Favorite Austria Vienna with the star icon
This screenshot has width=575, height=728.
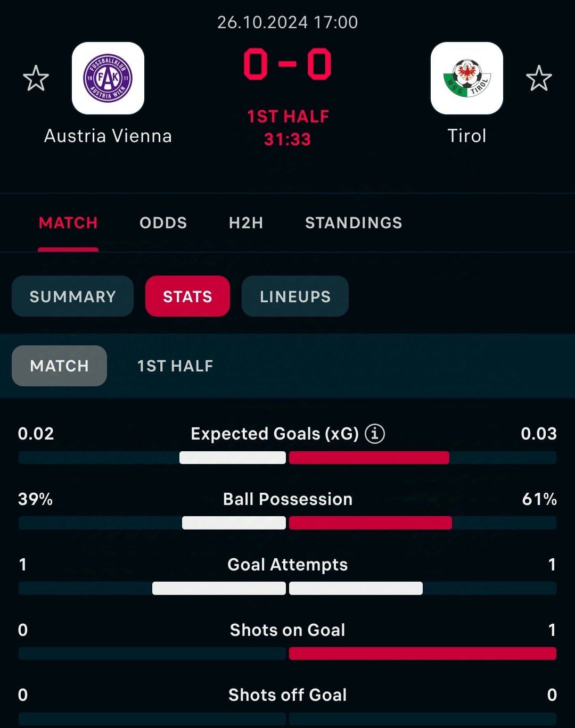36,78
